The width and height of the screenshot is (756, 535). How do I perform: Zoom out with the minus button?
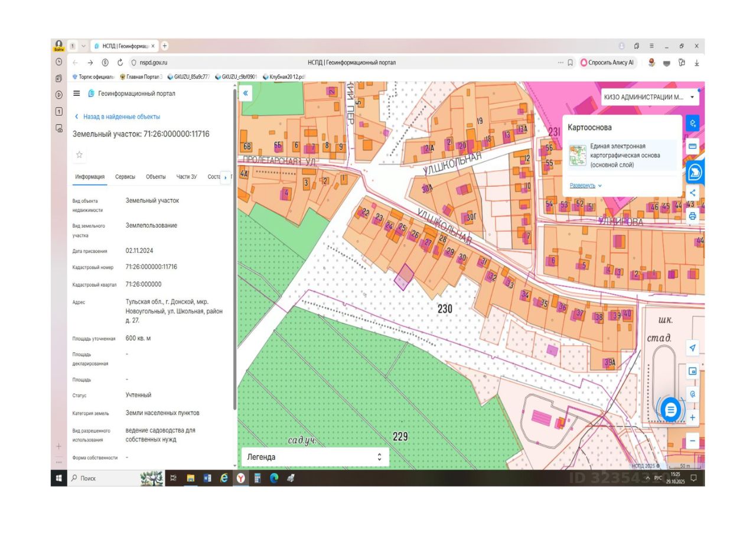(x=693, y=441)
